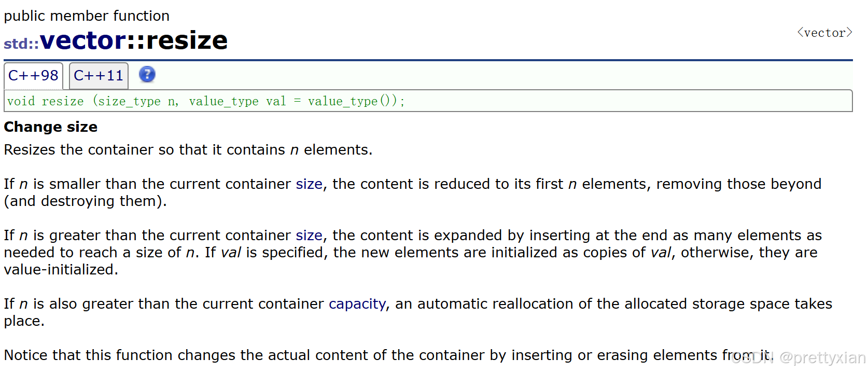Click the 'public member function' label
Image resolution: width=868 pixels, height=373 pixels.
(87, 16)
